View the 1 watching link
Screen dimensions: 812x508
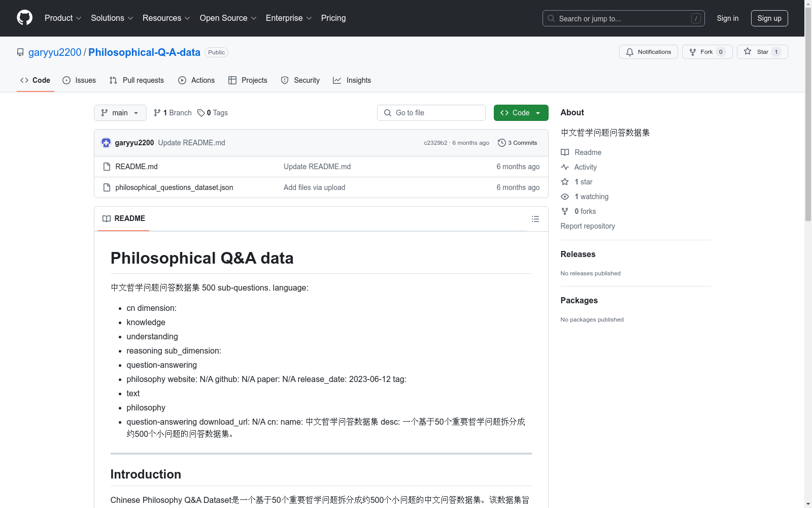coord(585,197)
